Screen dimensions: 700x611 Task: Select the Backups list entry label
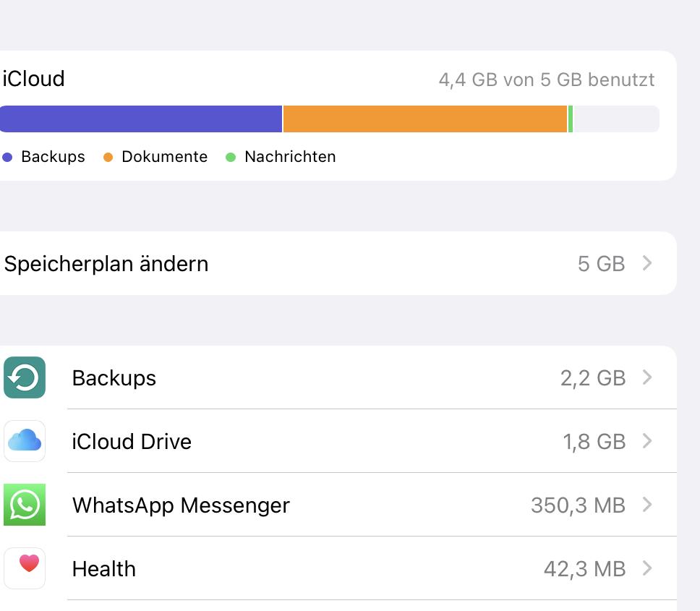(114, 378)
